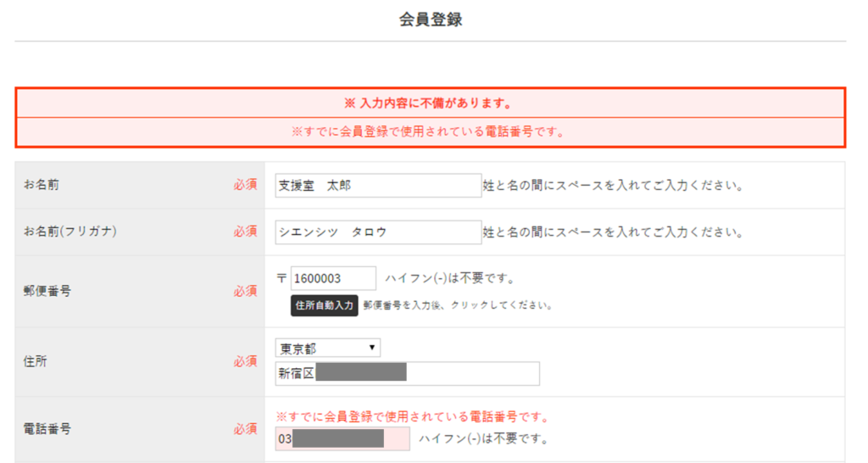Click the postal code field containing 1600003
The width and height of the screenshot is (868, 463).
point(333,278)
